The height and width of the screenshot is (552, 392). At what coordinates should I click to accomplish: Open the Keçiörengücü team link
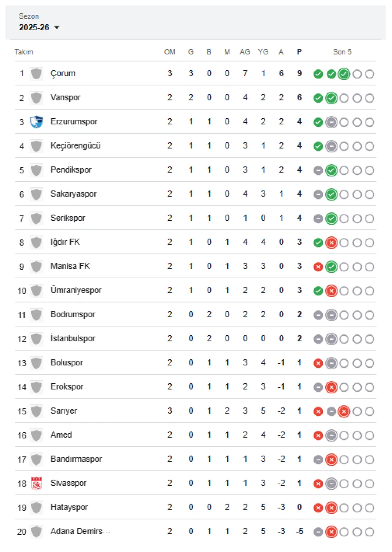point(76,146)
